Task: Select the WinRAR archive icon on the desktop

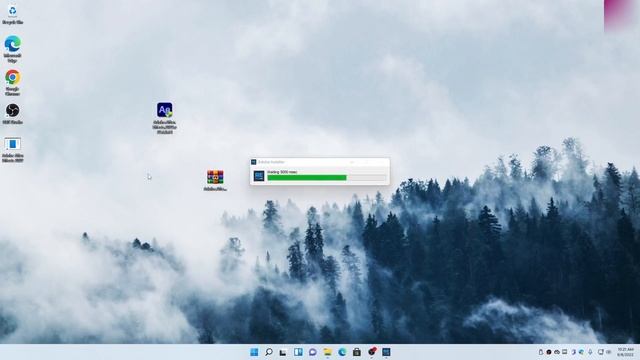Action: click(215, 180)
